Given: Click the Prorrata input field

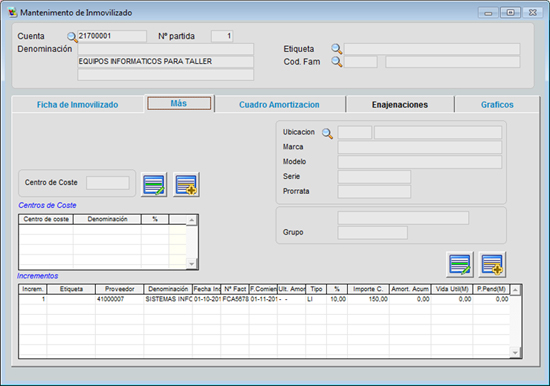Looking at the screenshot, I should click(x=374, y=192).
